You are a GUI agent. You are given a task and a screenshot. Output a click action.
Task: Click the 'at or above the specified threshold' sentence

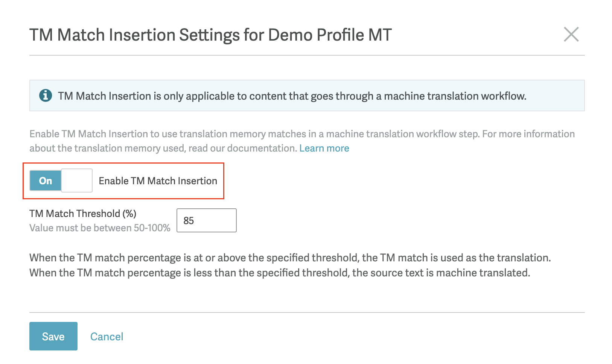290,258
